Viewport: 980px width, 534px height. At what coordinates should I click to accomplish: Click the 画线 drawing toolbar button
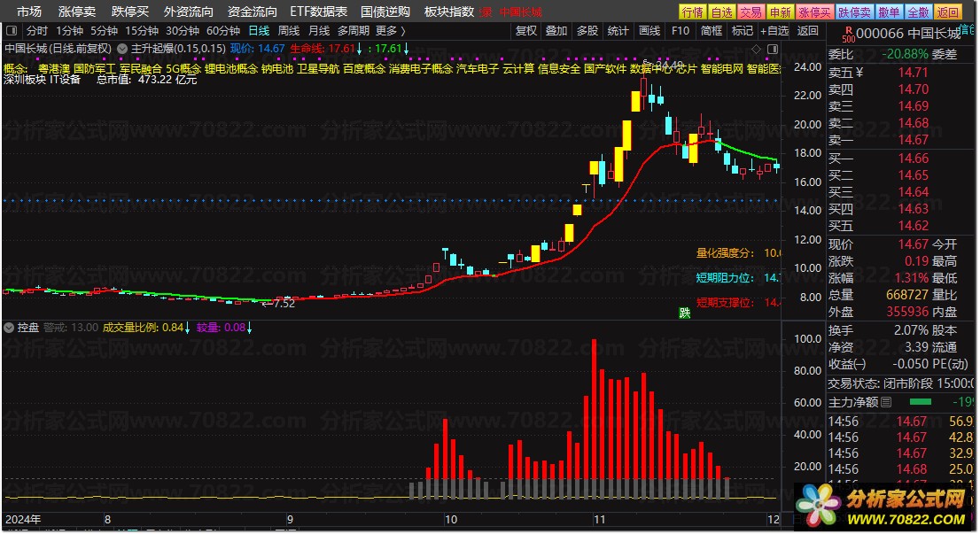click(x=649, y=31)
